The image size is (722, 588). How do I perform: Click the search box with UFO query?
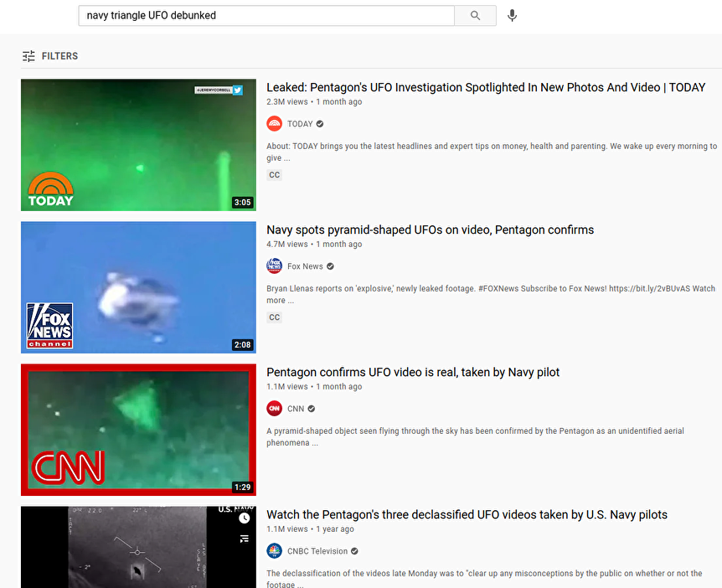pyautogui.click(x=266, y=16)
